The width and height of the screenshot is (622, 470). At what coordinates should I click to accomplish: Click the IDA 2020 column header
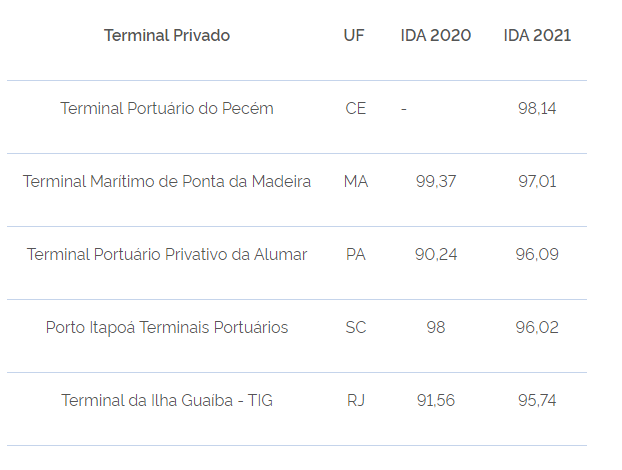click(x=436, y=35)
